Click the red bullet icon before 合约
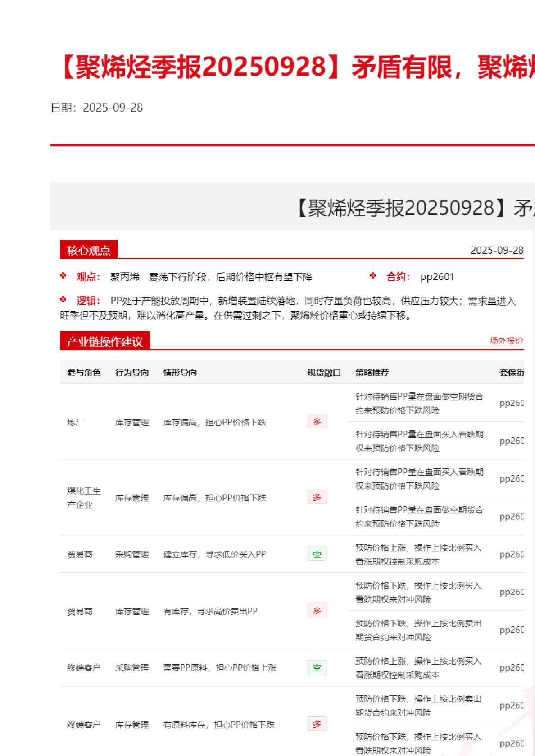The height and width of the screenshot is (756, 535). tap(373, 276)
